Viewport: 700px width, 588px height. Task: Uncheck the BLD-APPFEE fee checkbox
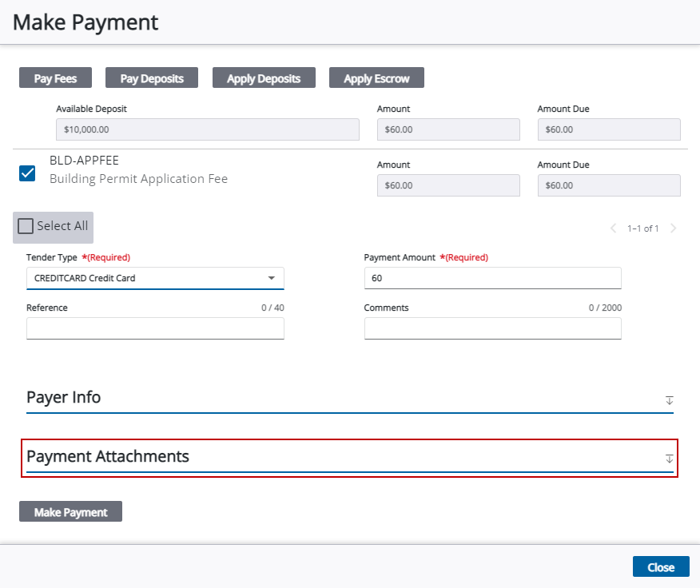click(x=27, y=173)
